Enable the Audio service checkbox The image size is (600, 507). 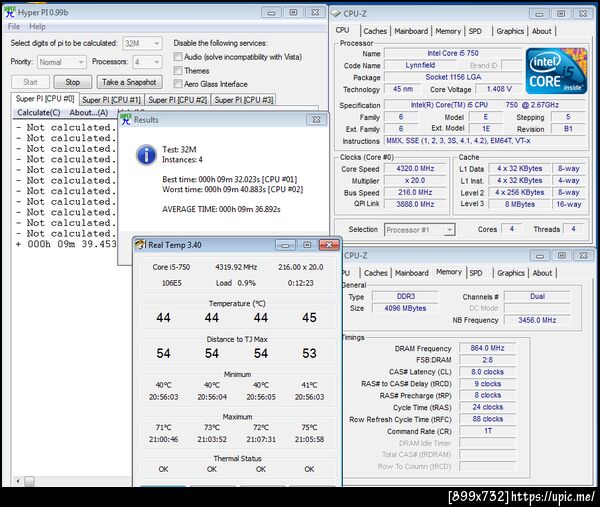[x=178, y=58]
